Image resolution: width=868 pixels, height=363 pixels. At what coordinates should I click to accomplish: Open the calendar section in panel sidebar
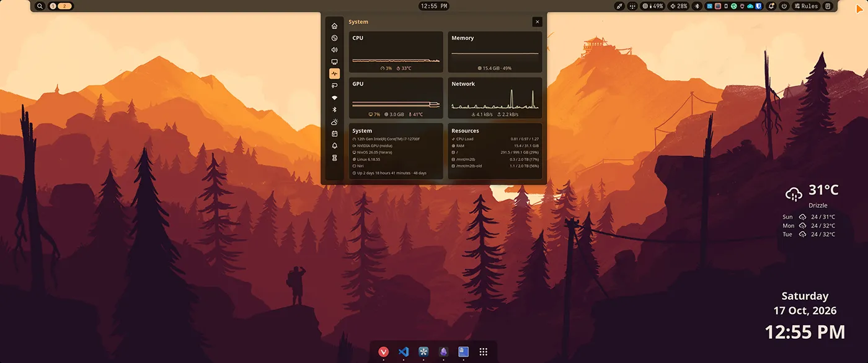point(334,134)
